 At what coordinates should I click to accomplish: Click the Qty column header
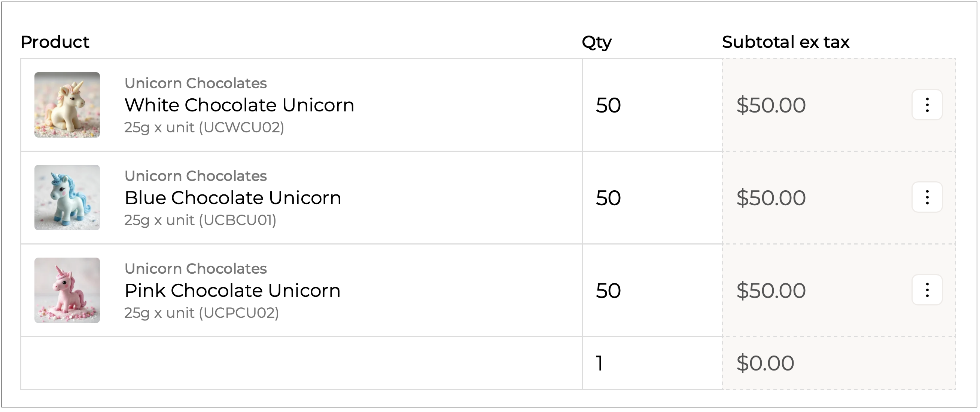(597, 42)
